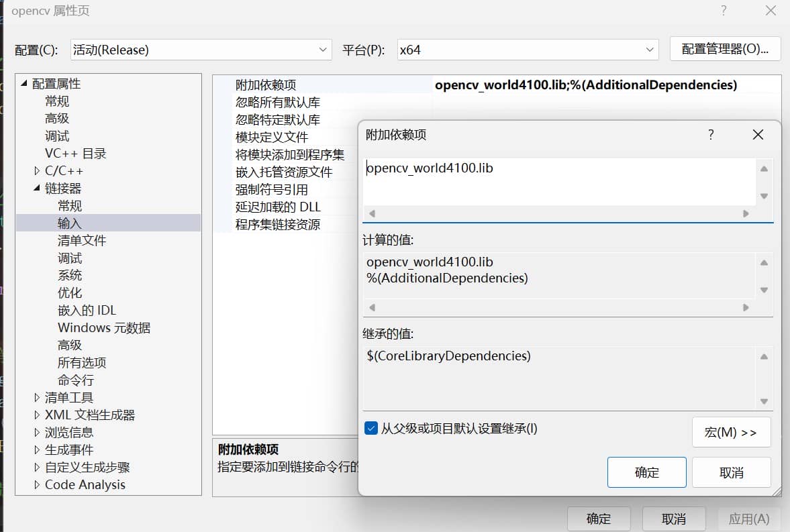Click the 宏(M) >> button

[x=731, y=433]
